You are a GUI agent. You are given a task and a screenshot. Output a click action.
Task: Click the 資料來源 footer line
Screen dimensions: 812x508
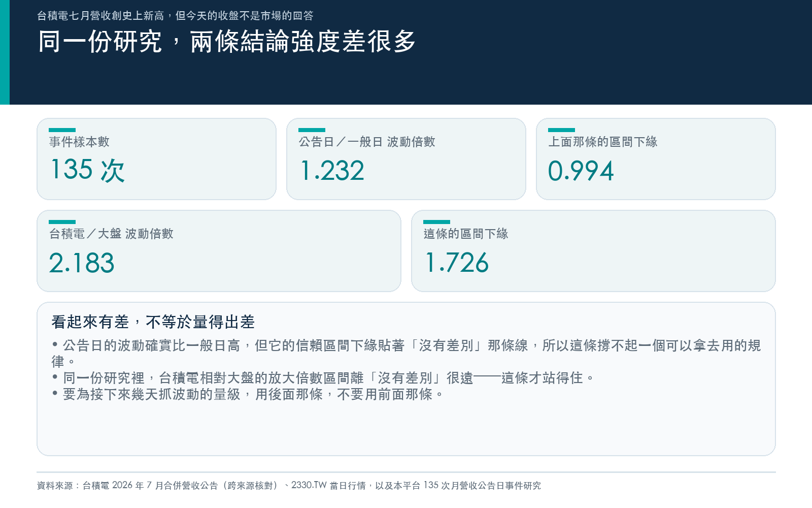pos(289,486)
